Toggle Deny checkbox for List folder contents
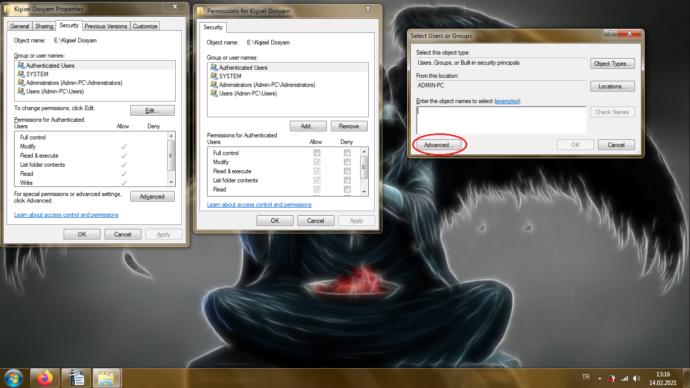The height and width of the screenshot is (388, 690). click(347, 180)
